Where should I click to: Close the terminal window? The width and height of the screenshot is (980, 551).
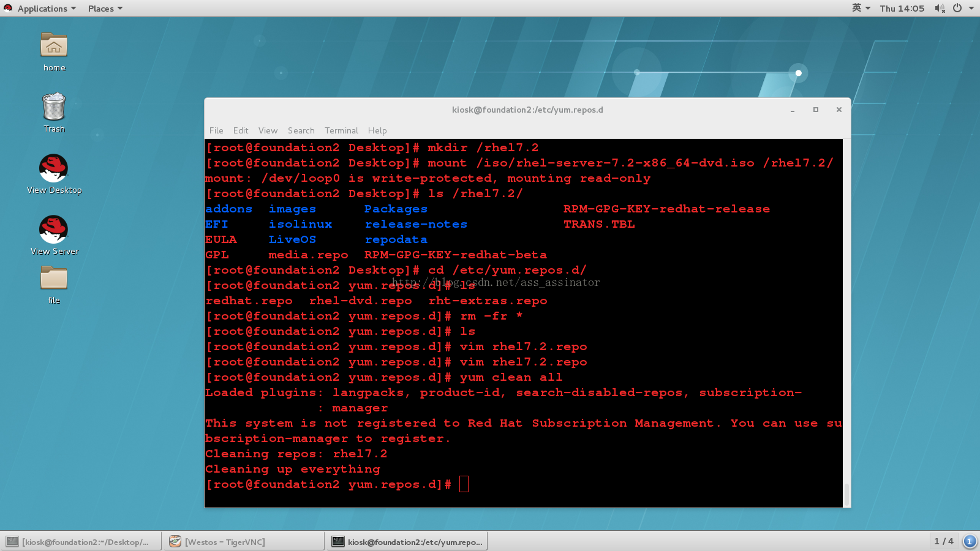click(x=839, y=110)
